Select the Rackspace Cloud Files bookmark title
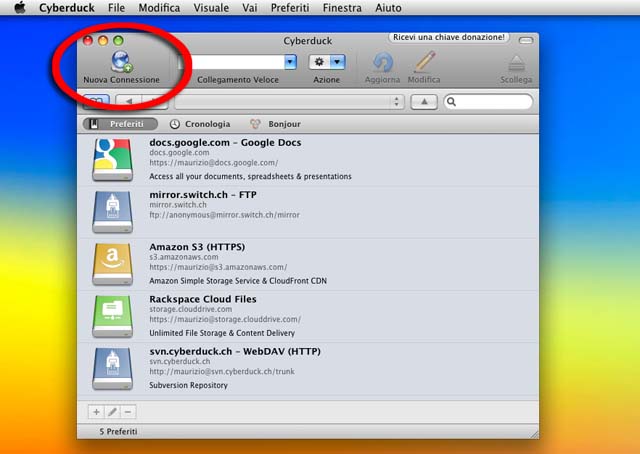Screen dimensions: 640x454 click(203, 299)
